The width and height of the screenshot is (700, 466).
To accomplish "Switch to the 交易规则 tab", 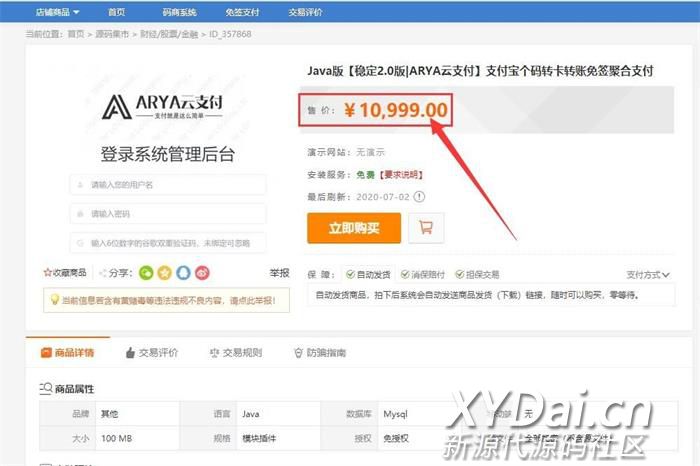I will [236, 353].
